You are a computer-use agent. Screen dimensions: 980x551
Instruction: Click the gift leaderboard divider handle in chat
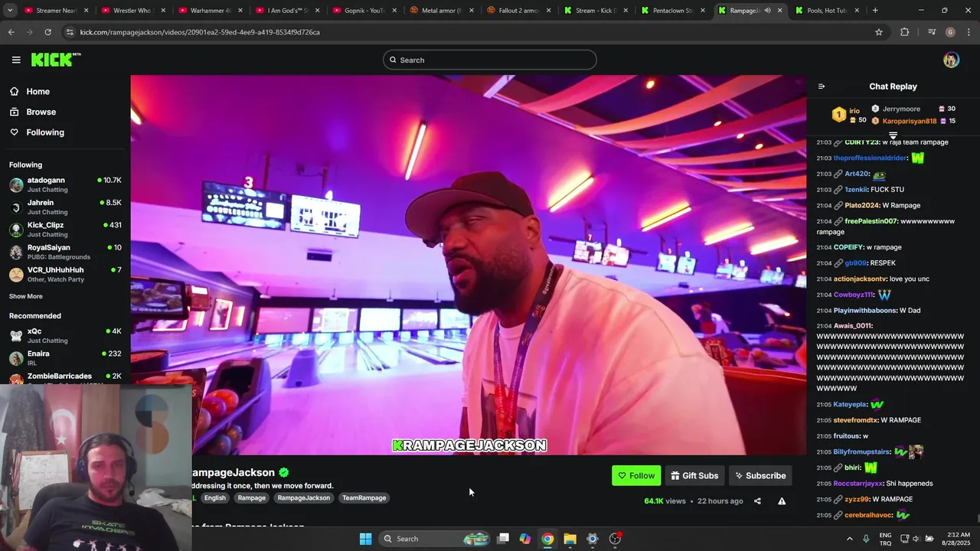pos(893,135)
